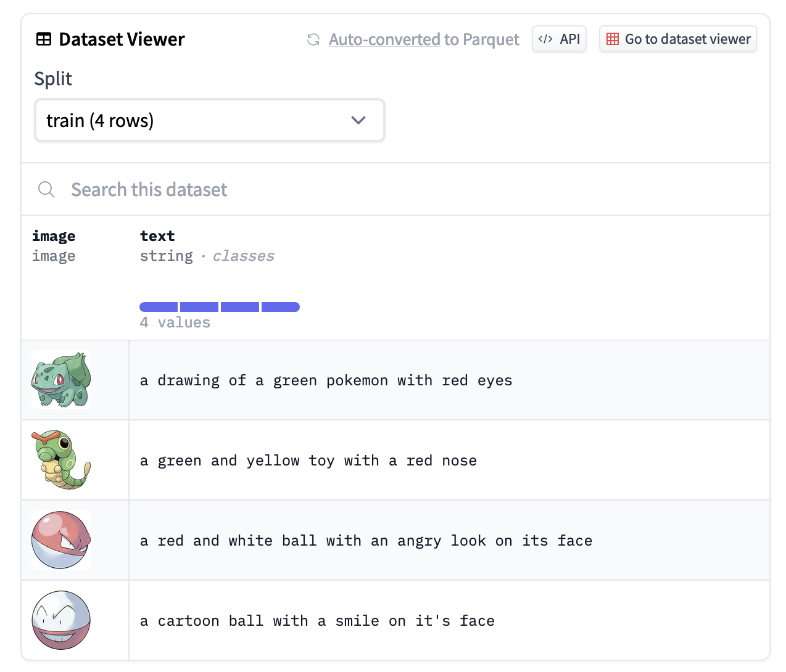Click the Dataset Viewer table icon
This screenshot has width=786, height=672.
click(x=44, y=39)
